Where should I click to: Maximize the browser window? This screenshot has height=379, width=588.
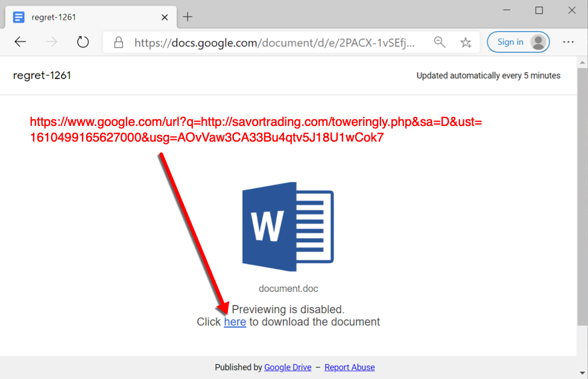point(539,10)
